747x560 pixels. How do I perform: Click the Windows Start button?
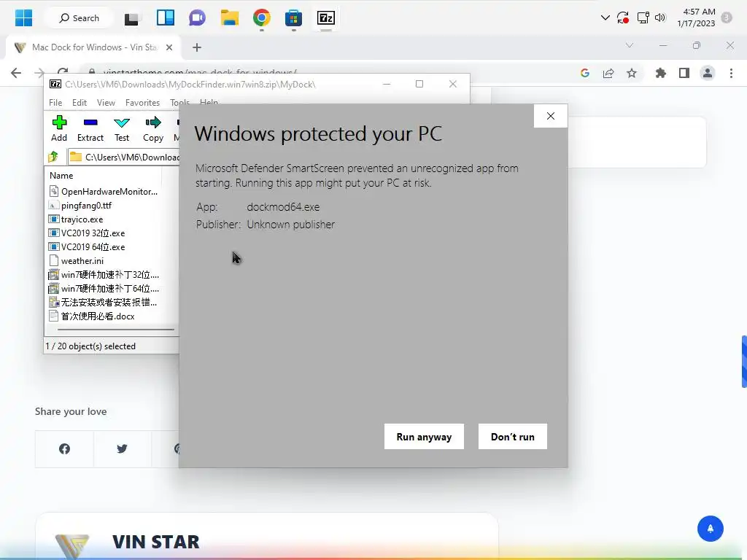(24, 18)
